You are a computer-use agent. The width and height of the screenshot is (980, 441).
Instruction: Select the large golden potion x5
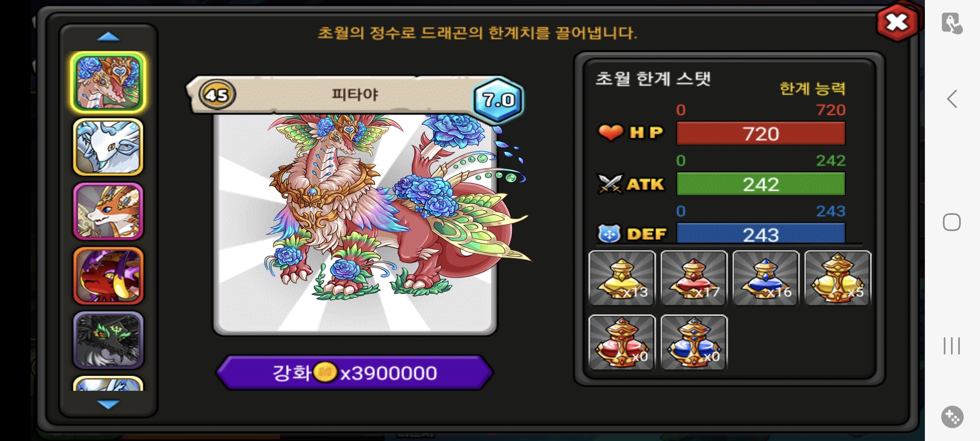pyautogui.click(x=837, y=278)
